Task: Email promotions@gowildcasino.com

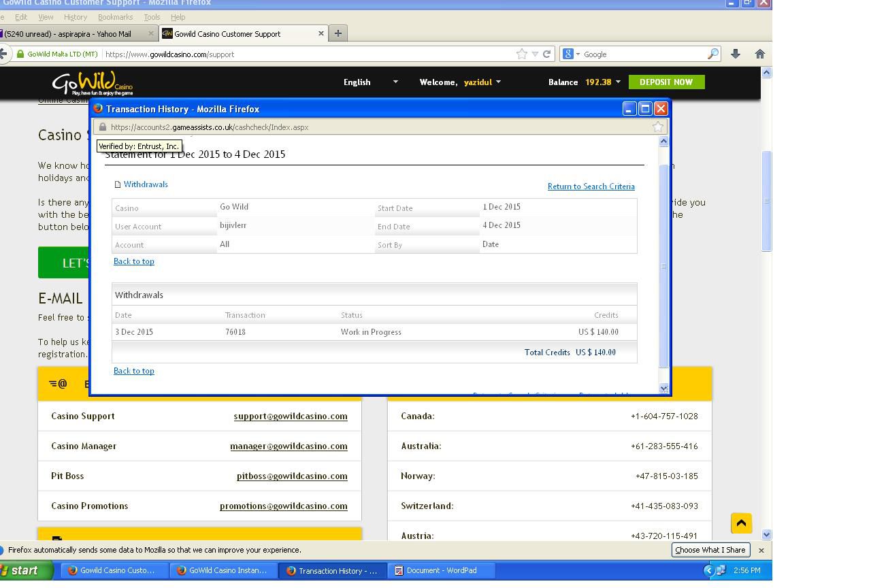Action: [x=284, y=506]
